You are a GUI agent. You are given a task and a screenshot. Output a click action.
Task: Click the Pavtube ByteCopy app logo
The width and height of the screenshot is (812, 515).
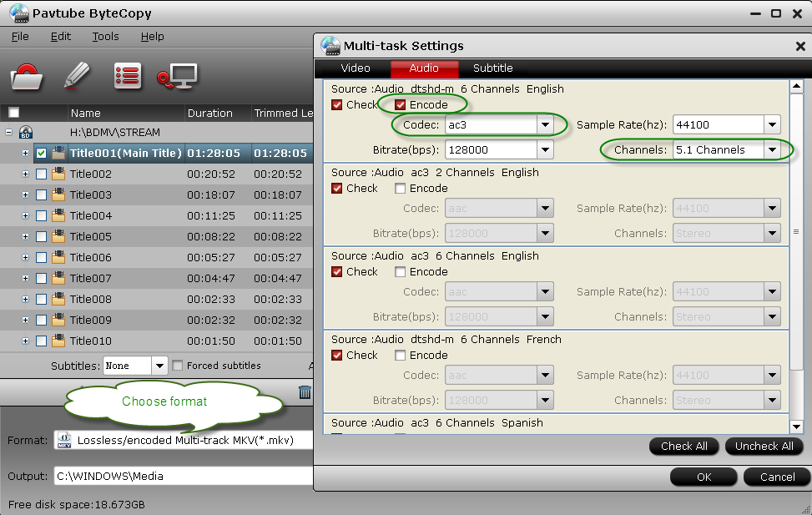click(x=18, y=13)
